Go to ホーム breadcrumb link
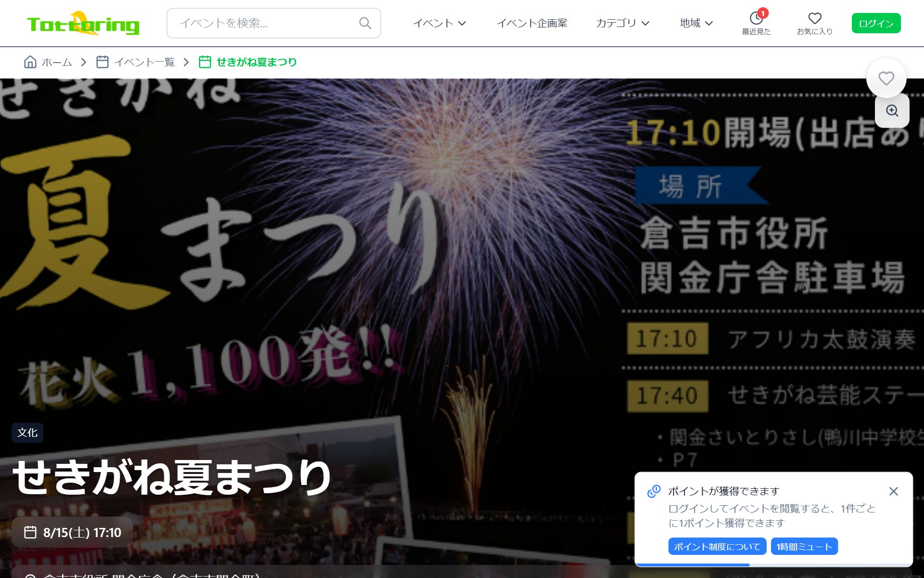The height and width of the screenshot is (578, 924). (57, 62)
